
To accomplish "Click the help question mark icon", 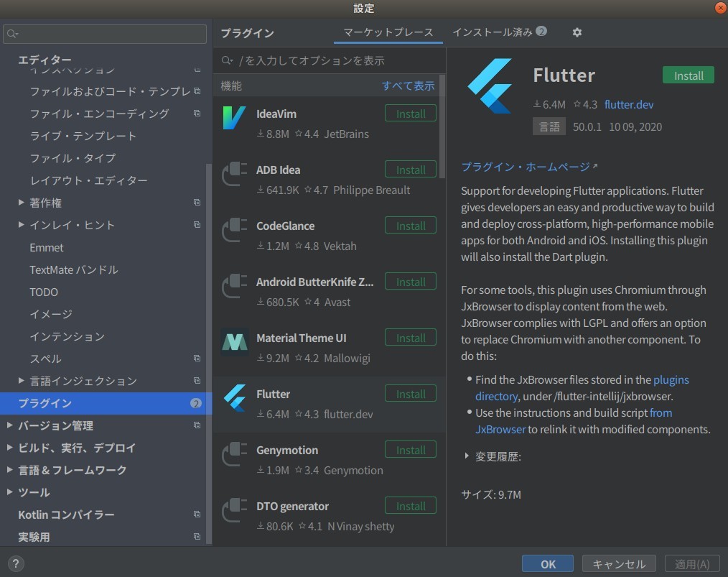I will [x=14, y=563].
